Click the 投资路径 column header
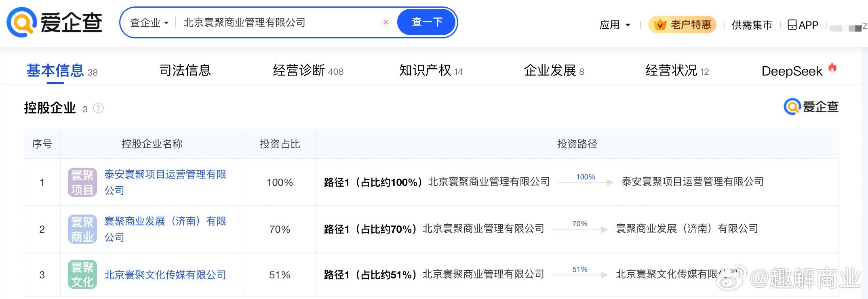 [577, 144]
